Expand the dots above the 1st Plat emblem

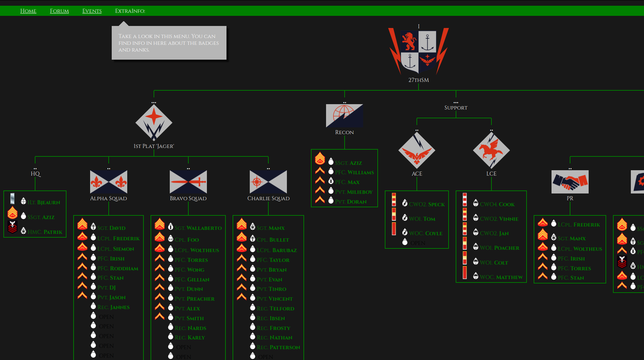coord(154,102)
